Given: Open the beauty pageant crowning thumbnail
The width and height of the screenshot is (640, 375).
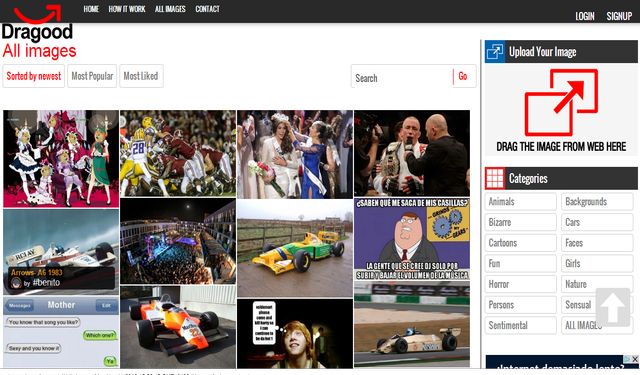Looking at the screenshot, I should click(295, 154).
